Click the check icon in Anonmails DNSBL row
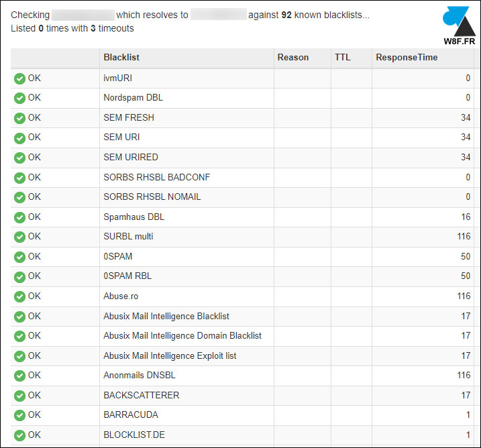Image resolution: width=481 pixels, height=448 pixels. pos(19,376)
